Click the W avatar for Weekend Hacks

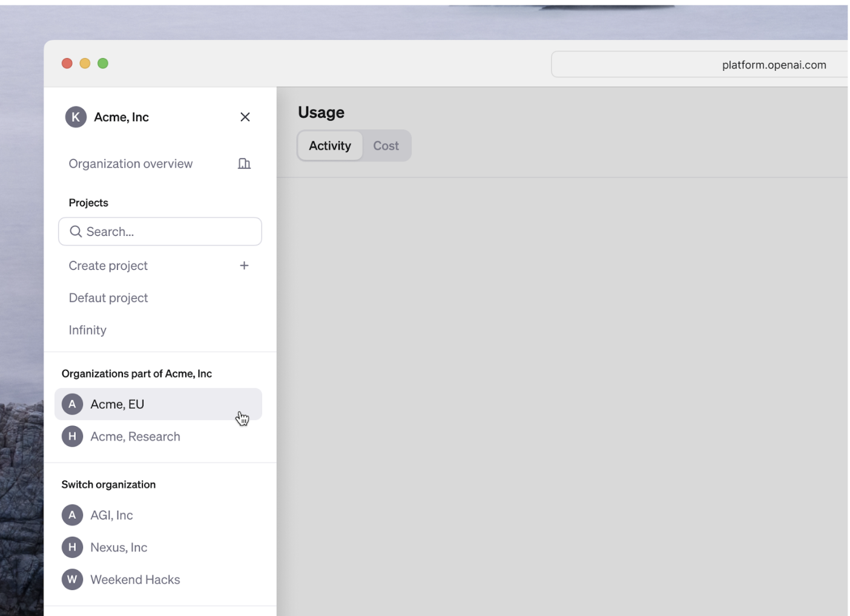(x=72, y=580)
